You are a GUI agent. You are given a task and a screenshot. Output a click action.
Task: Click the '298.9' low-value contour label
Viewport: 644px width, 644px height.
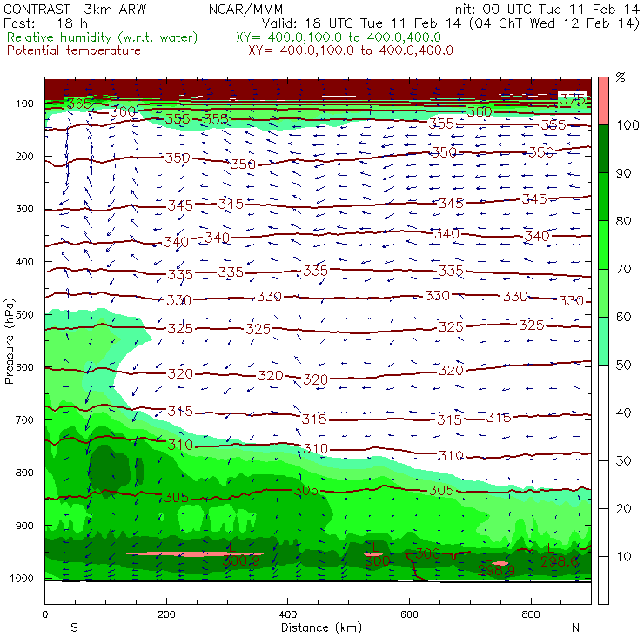[496, 570]
